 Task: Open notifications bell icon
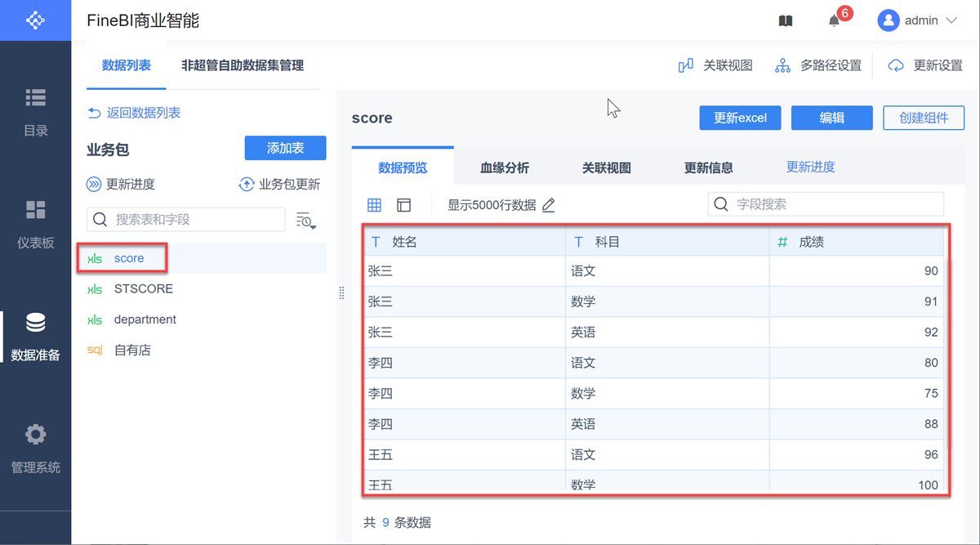point(834,21)
